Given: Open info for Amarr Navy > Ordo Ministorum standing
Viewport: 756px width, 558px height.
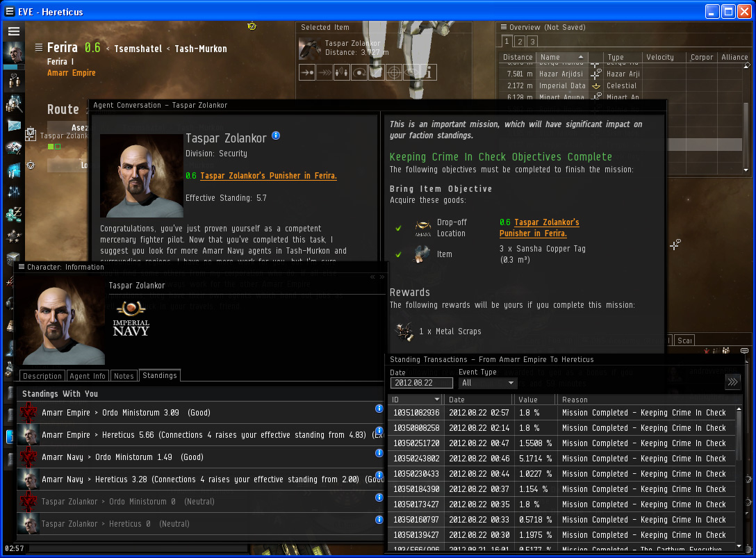Looking at the screenshot, I should [379, 453].
